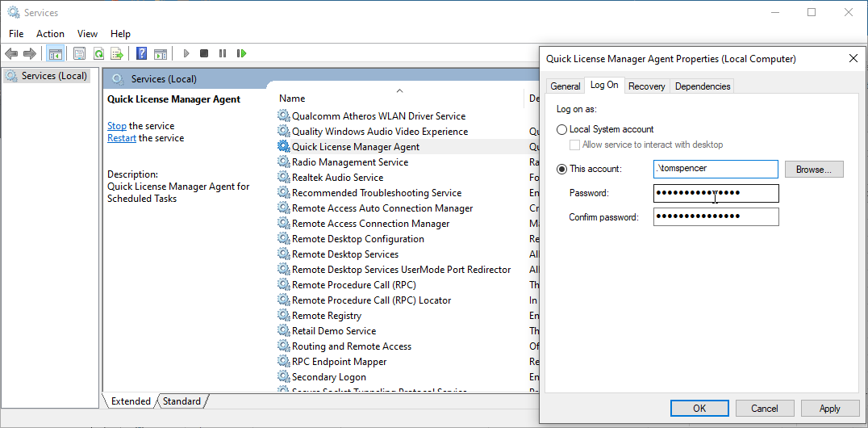868x428 pixels.
Task: Click Cancel in the Properties dialog
Action: [x=765, y=409]
